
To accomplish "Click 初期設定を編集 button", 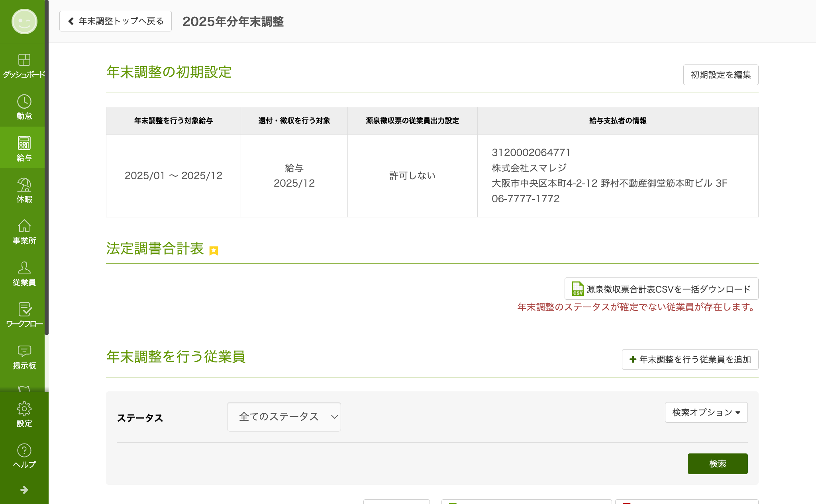I will tap(720, 75).
